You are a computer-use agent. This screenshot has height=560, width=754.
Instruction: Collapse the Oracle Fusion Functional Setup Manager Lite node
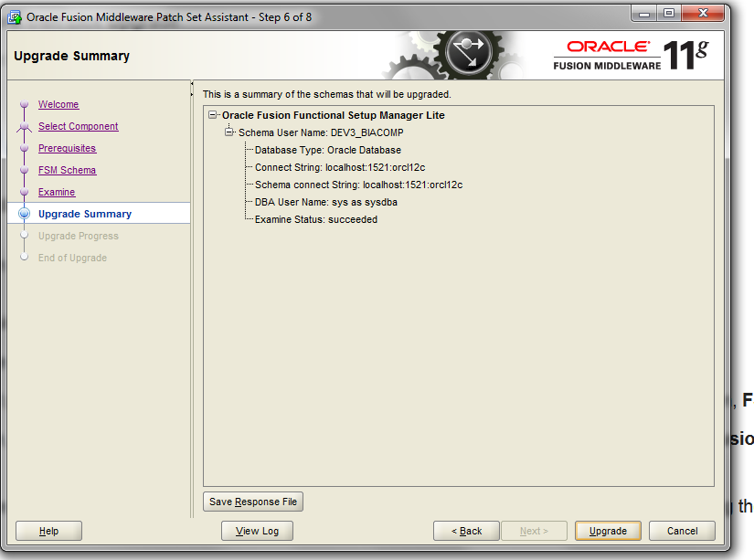[212, 115]
